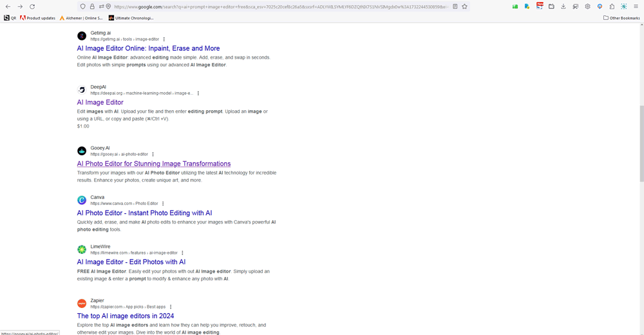Open the gear settings icon in toolbar
Image resolution: width=644 pixels, height=335 pixels.
(588, 6)
